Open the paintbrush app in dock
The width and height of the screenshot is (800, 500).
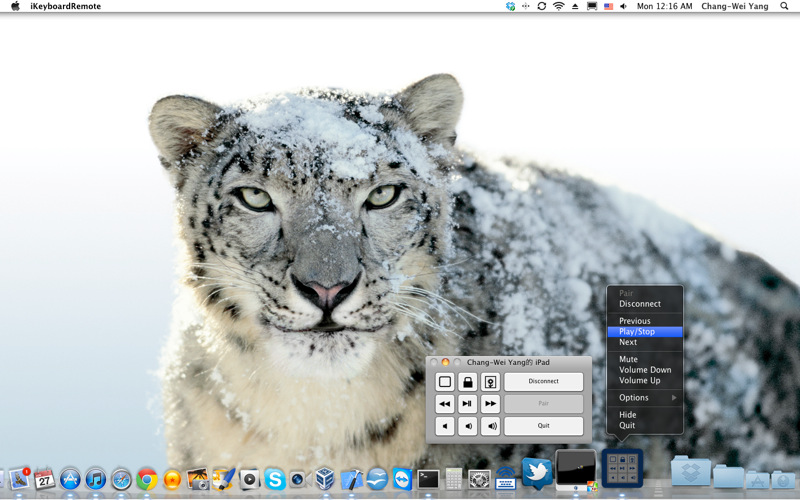pyautogui.click(x=223, y=479)
